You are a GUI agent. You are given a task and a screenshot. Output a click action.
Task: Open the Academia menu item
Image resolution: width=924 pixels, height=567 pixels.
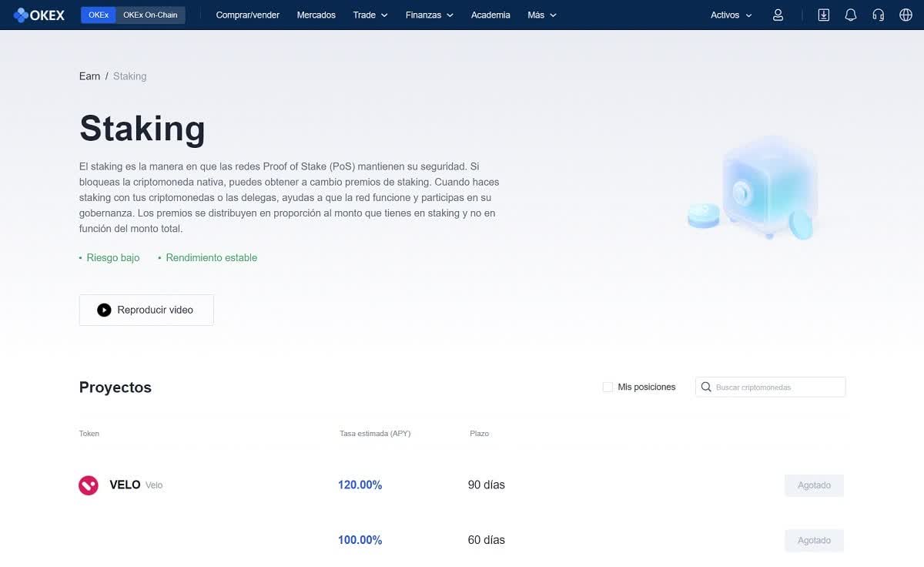pos(490,15)
